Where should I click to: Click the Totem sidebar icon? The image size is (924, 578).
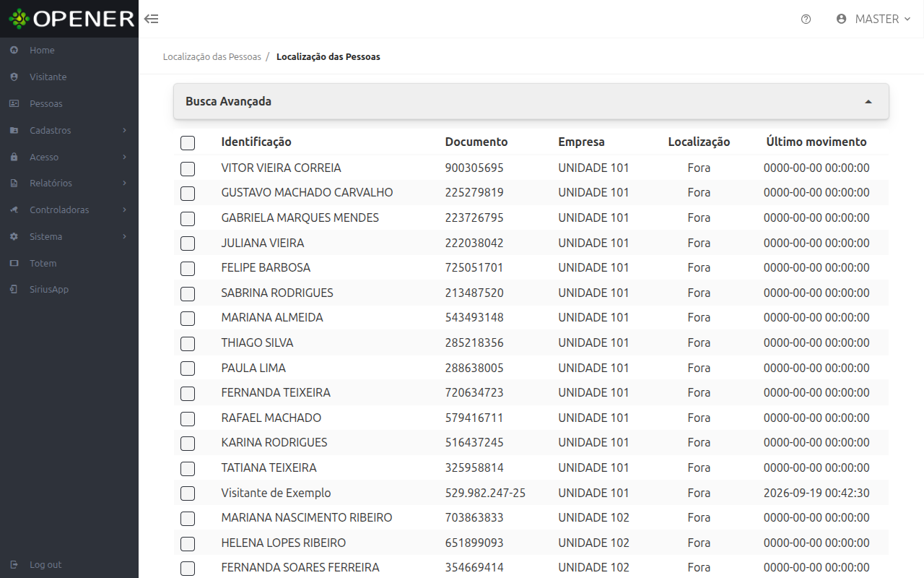[14, 263]
